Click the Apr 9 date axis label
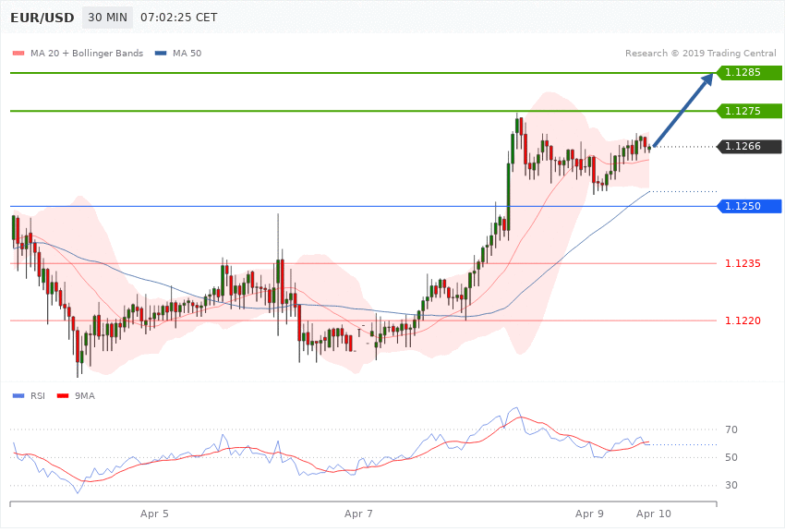The height and width of the screenshot is (532, 785). (x=590, y=514)
